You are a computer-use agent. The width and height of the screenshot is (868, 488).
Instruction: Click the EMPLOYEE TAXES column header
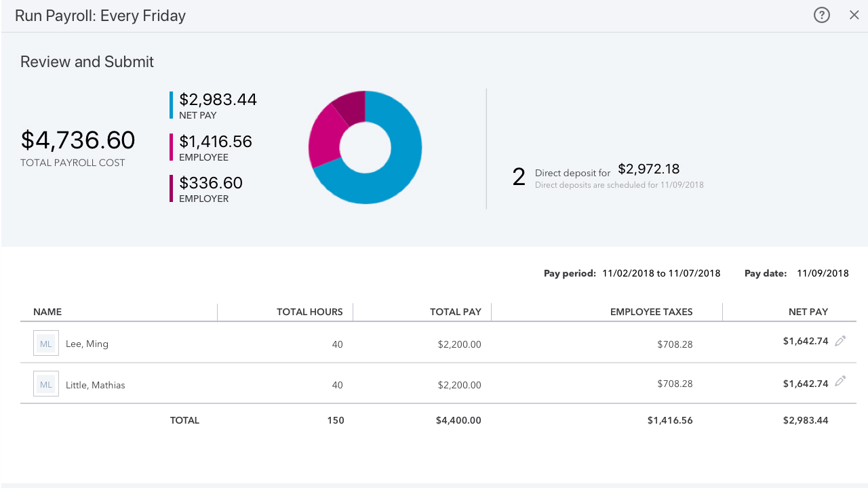click(x=651, y=312)
